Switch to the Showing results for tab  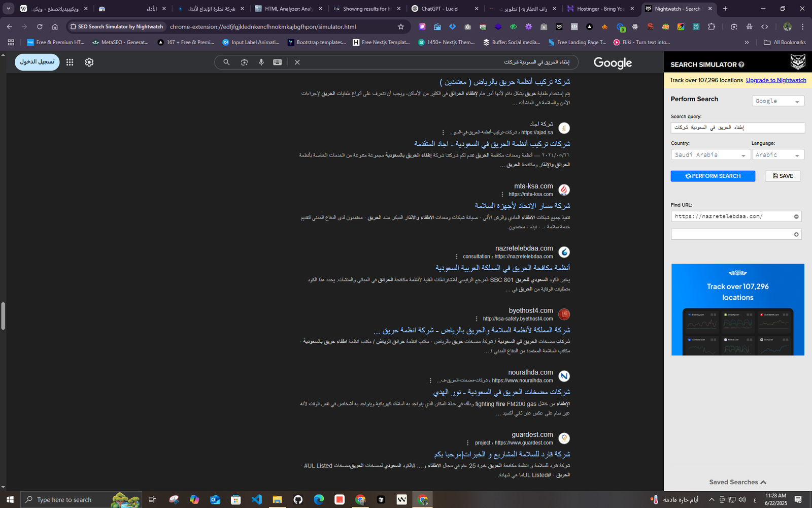pos(367,9)
